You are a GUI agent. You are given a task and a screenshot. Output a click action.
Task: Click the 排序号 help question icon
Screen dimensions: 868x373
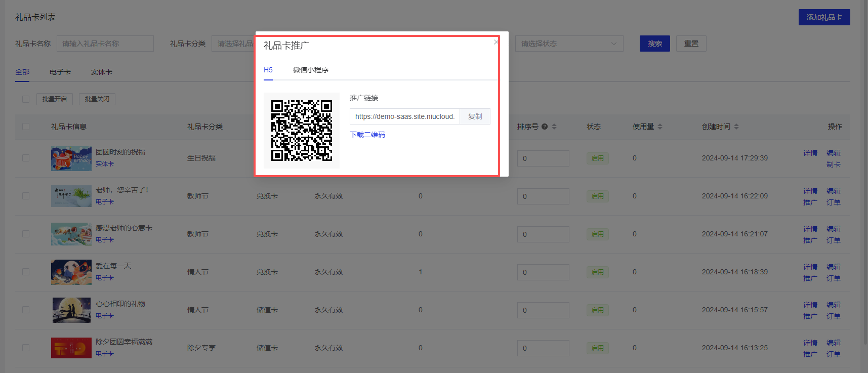point(545,127)
